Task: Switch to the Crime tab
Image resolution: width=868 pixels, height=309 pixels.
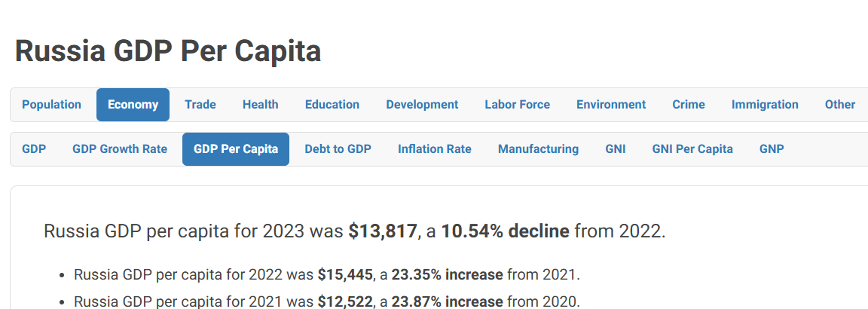Action: click(x=689, y=105)
